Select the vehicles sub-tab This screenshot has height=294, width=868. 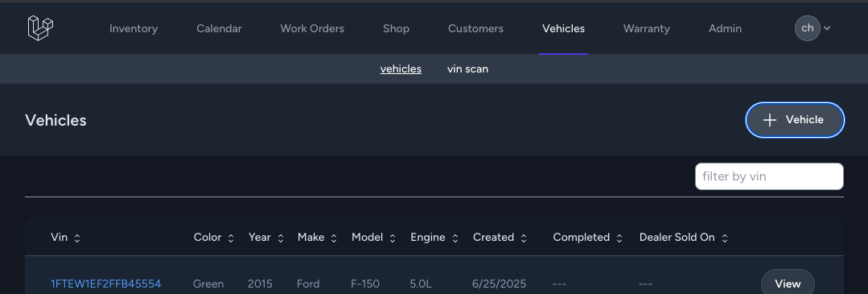(401, 69)
